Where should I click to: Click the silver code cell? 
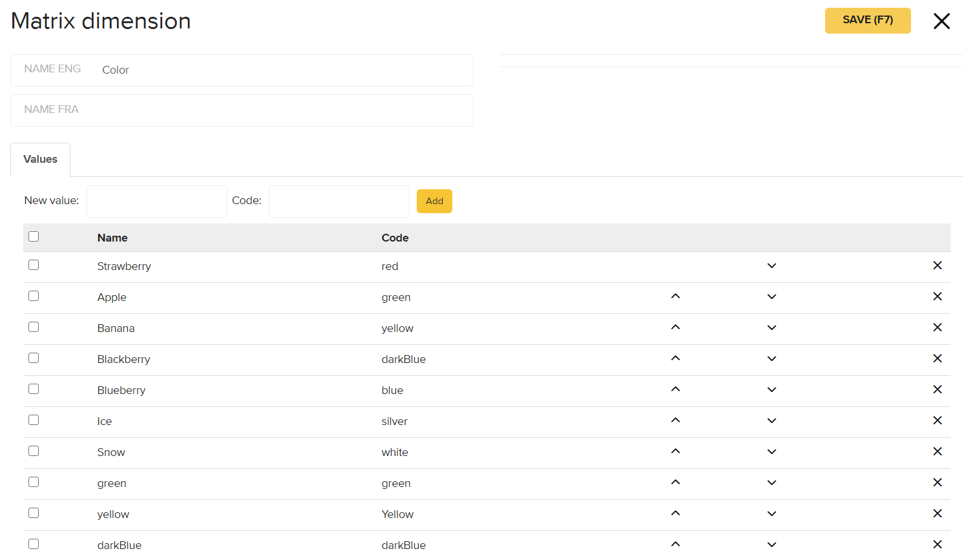click(395, 421)
